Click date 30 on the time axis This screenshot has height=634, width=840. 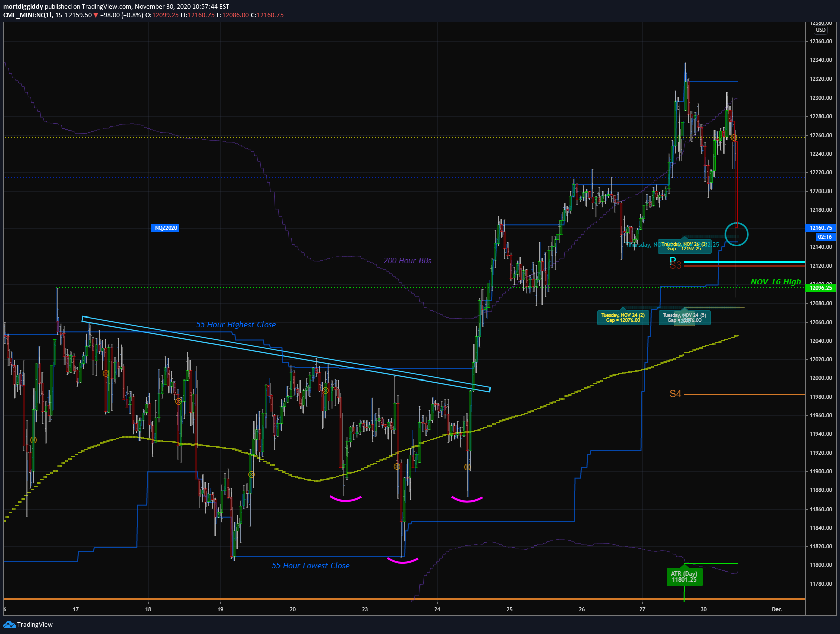click(704, 609)
